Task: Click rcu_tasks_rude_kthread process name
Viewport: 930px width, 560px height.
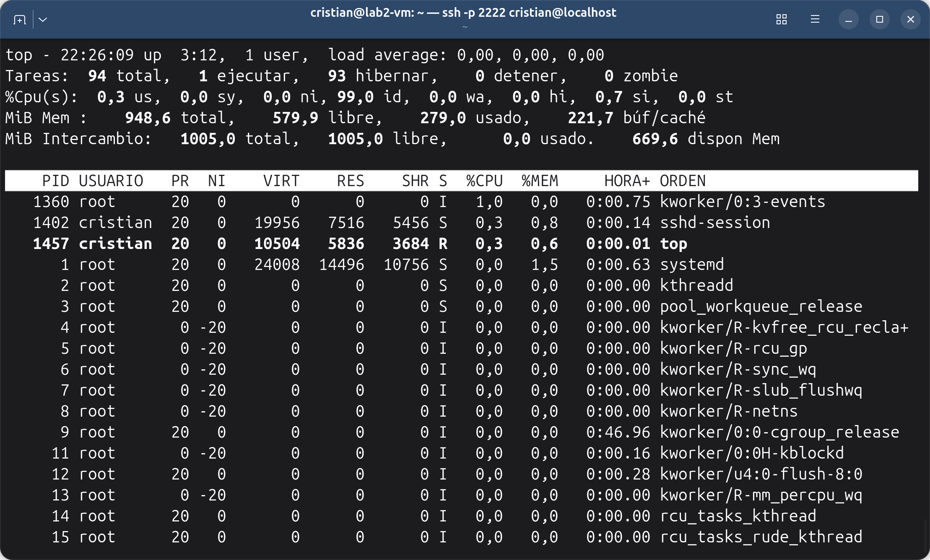Action: point(761,537)
